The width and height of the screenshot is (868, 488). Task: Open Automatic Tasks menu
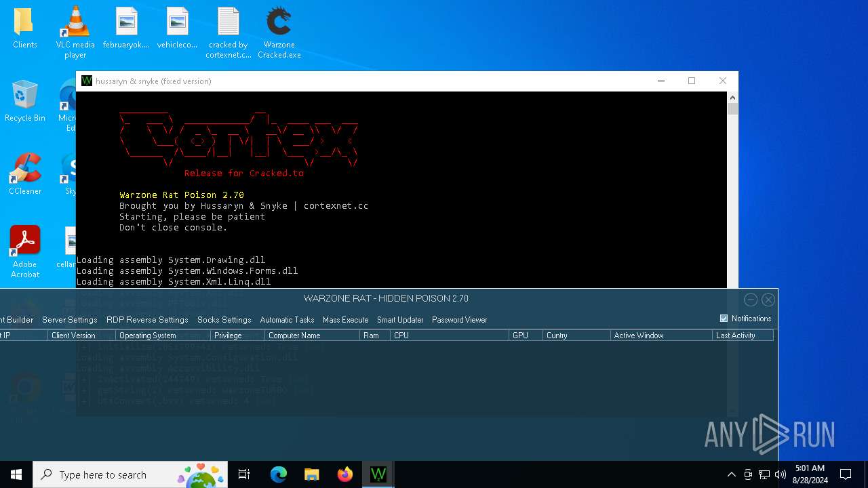coord(287,320)
